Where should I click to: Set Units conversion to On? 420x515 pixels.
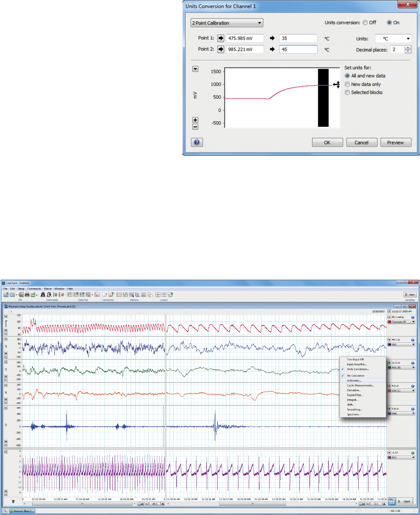click(389, 22)
